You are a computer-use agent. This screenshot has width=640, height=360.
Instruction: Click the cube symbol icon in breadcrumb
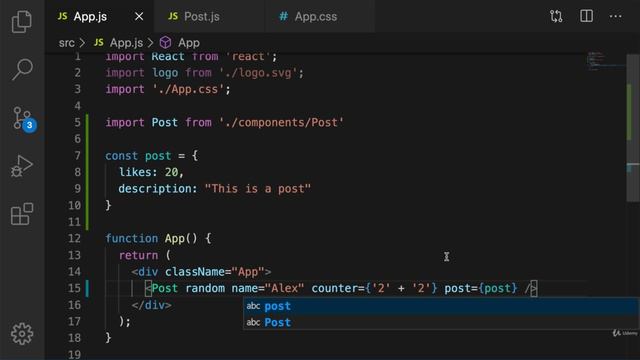[165, 42]
